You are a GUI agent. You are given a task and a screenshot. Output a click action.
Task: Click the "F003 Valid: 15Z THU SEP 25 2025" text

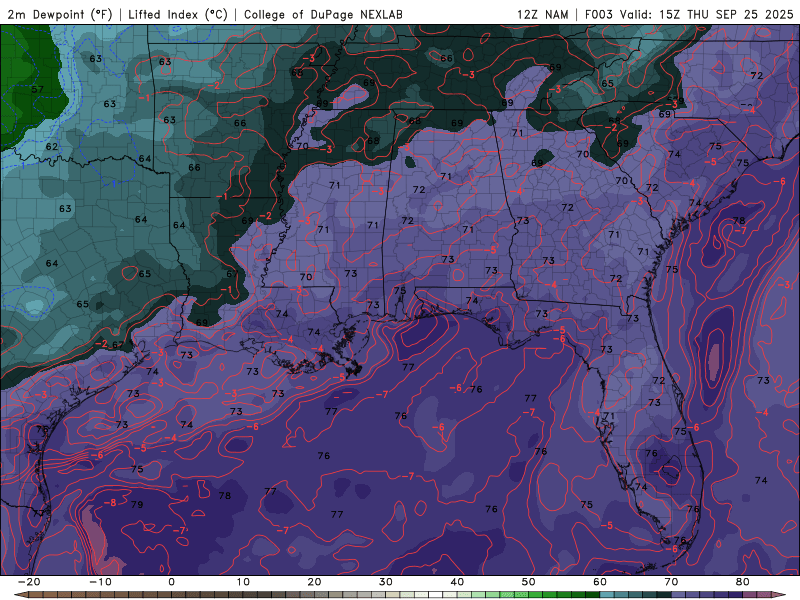(689, 14)
